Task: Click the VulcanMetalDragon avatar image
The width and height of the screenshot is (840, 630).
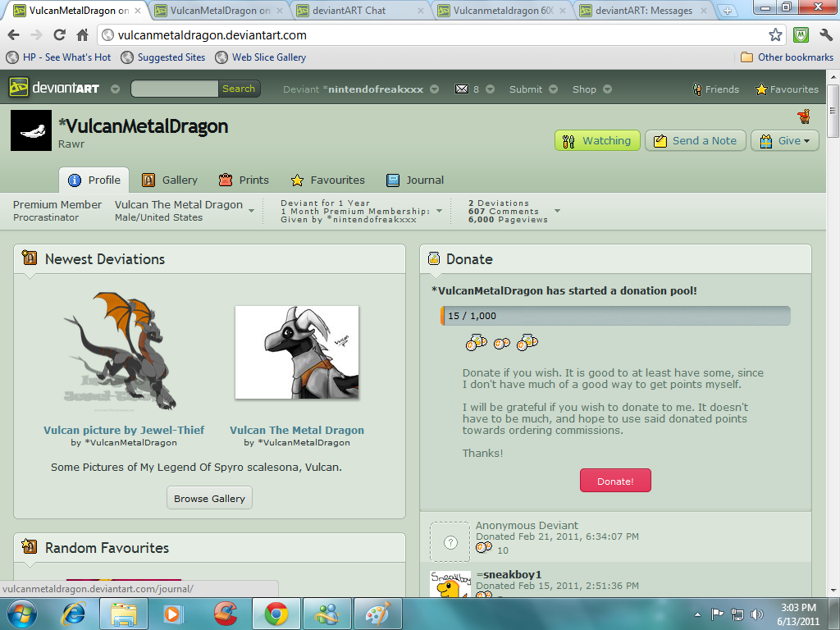Action: click(31, 130)
